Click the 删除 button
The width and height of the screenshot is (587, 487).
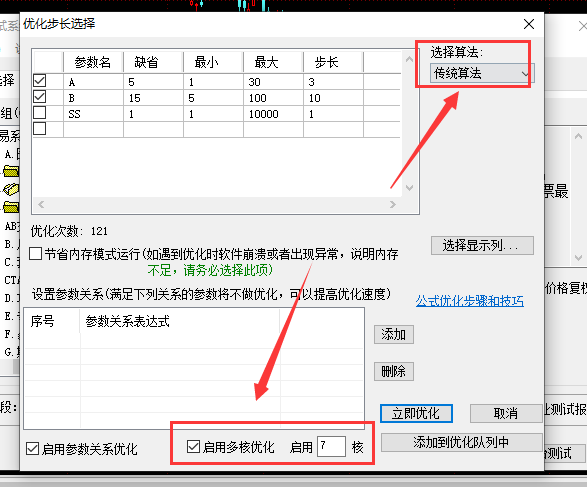(x=393, y=371)
